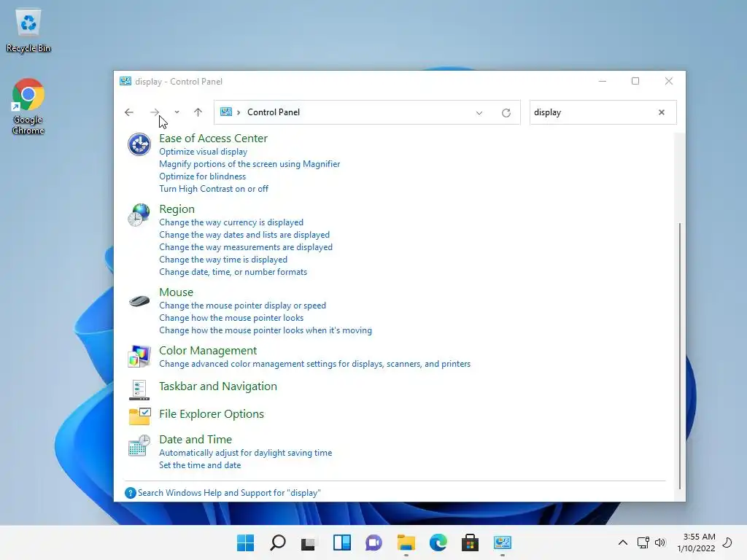Click Optimize visual display link
This screenshot has height=560, width=747.
(203, 152)
